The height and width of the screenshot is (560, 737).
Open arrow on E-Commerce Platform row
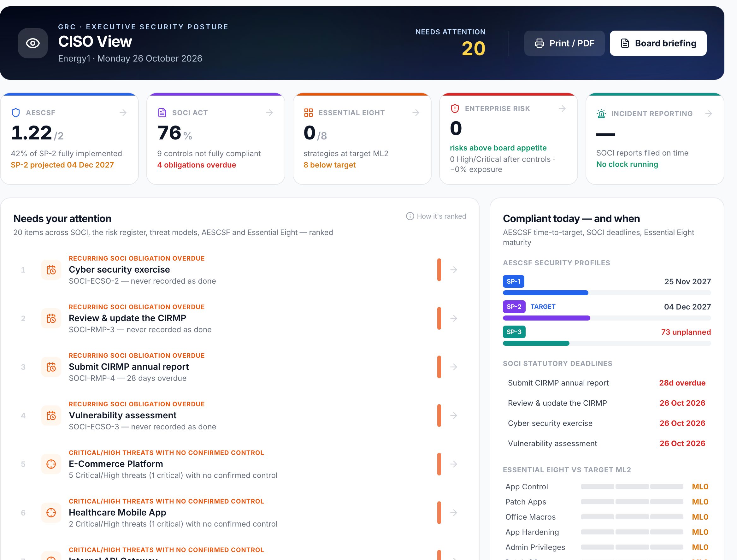(x=454, y=464)
